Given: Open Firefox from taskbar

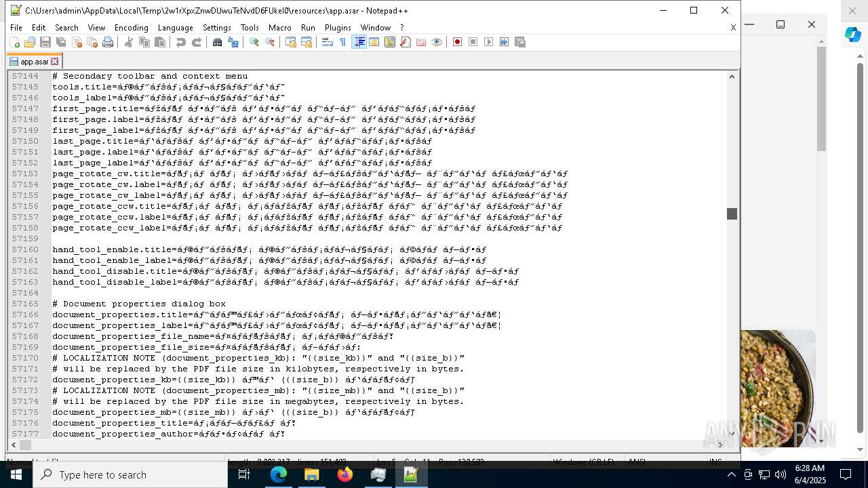Looking at the screenshot, I should 345,474.
